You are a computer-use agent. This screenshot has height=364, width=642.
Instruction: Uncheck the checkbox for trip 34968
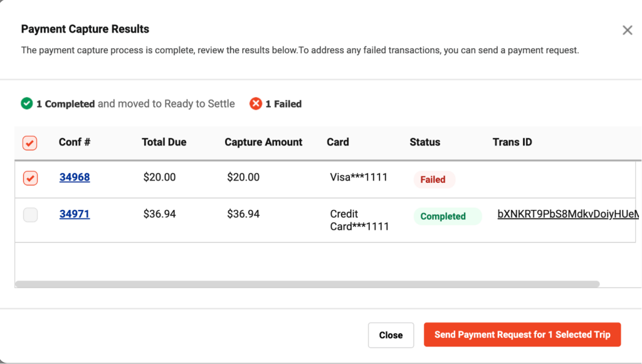pos(30,178)
